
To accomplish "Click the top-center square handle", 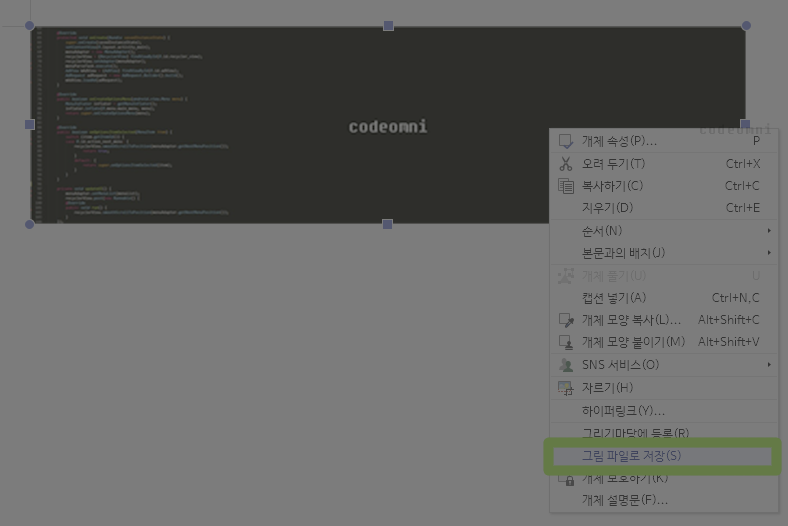I will point(388,26).
